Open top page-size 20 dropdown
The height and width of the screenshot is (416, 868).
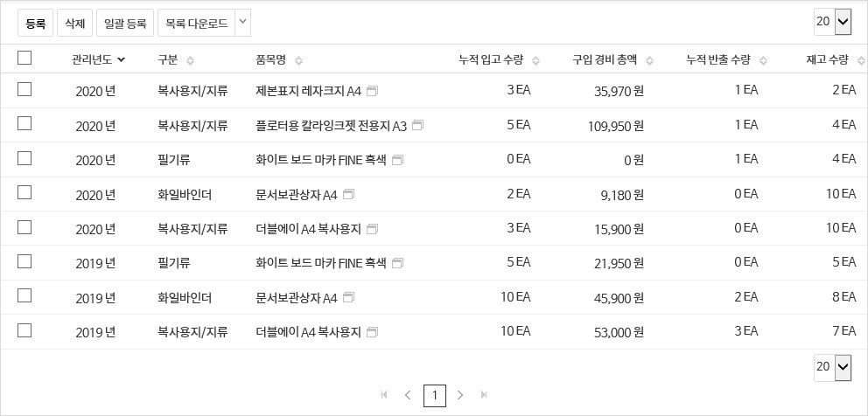pos(833,22)
